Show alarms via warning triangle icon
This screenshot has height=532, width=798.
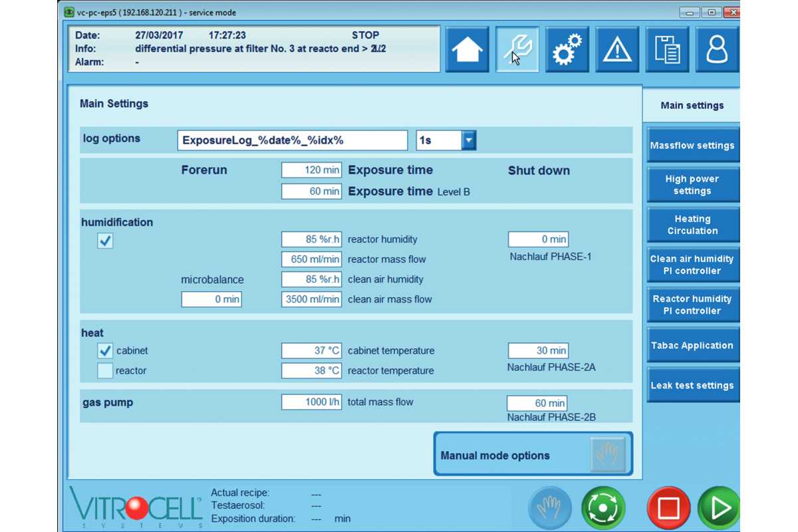pos(617,50)
